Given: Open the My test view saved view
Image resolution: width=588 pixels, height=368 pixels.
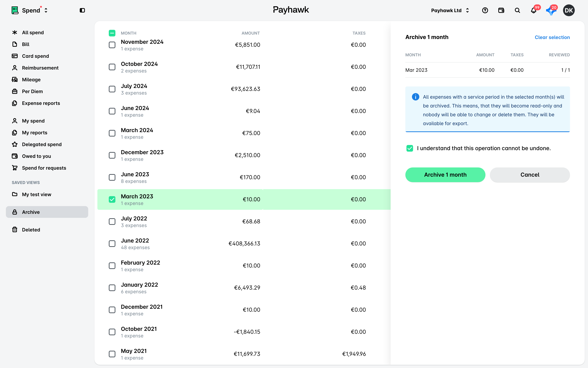Looking at the screenshot, I should (47, 194).
